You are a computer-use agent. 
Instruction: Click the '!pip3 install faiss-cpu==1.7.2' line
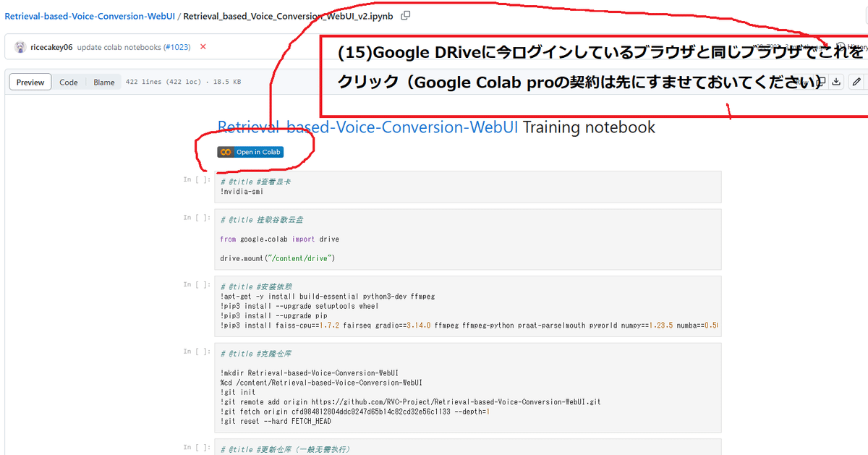pos(469,325)
